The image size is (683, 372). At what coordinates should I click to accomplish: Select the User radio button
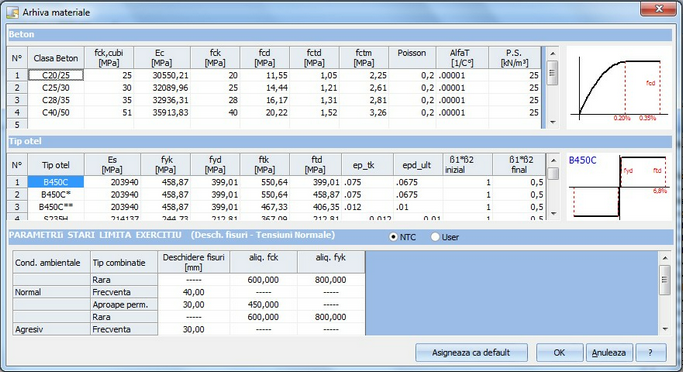click(x=435, y=237)
